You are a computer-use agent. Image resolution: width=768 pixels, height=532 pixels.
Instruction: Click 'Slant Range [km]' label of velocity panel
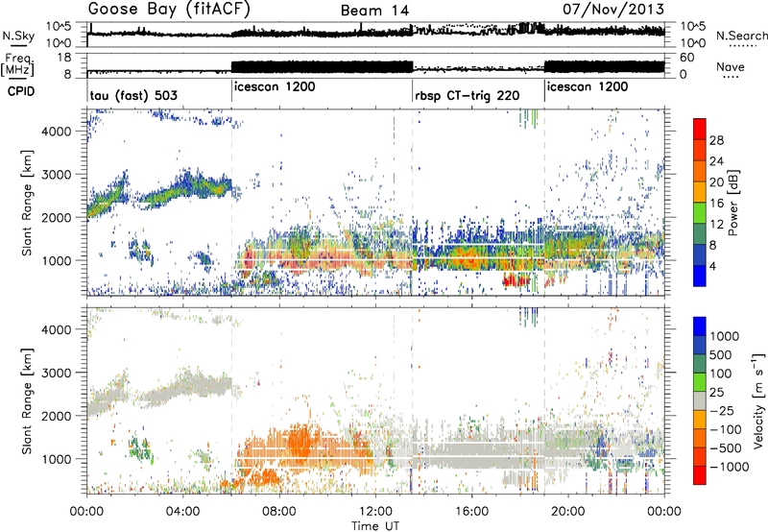(27, 400)
